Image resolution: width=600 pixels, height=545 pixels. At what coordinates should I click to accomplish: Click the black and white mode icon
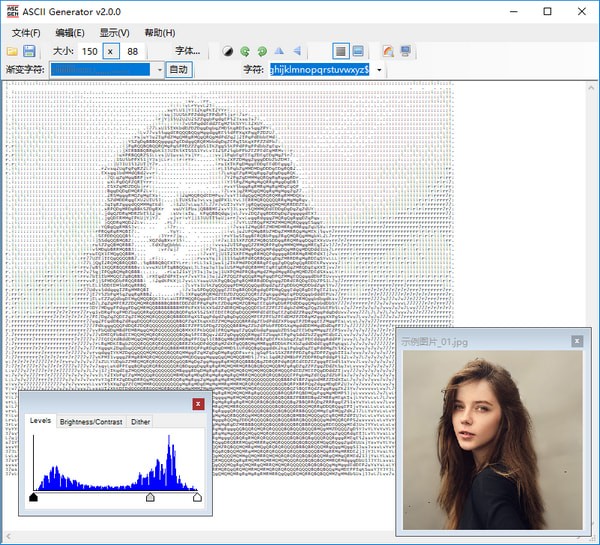228,51
